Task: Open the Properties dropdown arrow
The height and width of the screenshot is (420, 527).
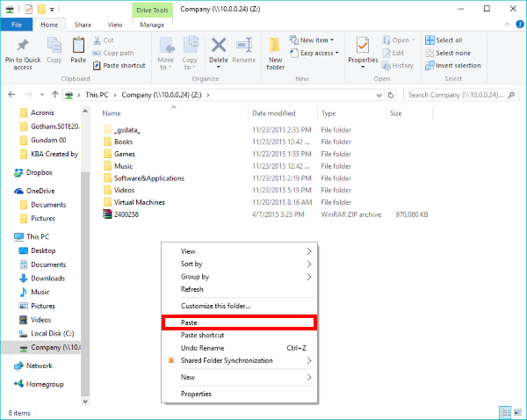Action: (363, 67)
